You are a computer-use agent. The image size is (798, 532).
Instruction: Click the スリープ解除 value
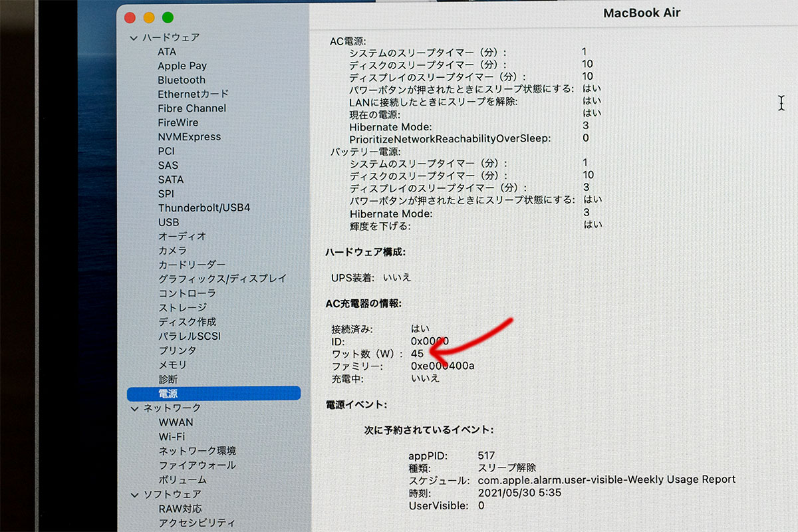(x=507, y=468)
